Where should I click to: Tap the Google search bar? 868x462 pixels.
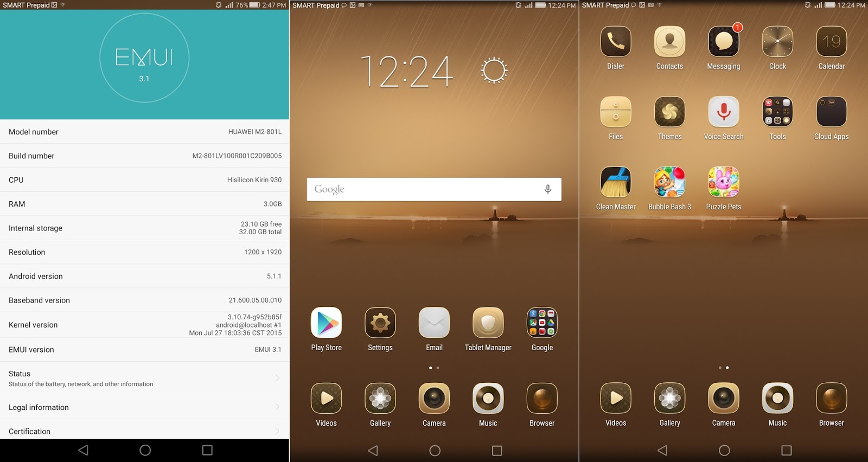[434, 189]
